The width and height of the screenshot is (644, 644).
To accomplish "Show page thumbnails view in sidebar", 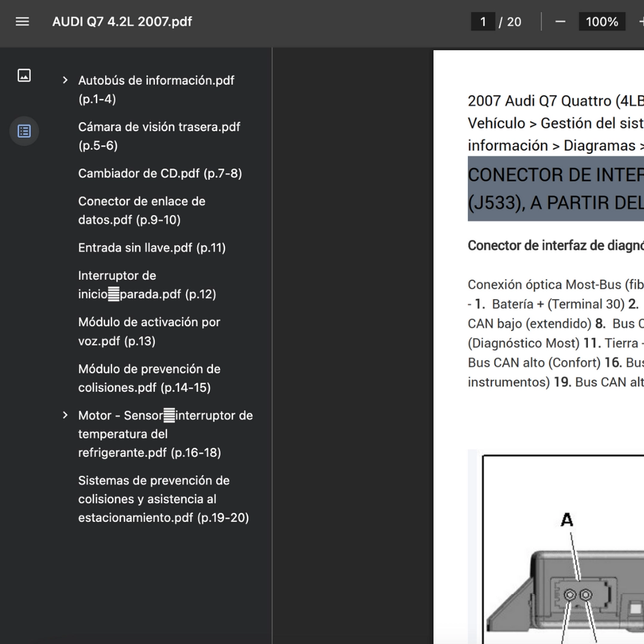I will click(24, 76).
